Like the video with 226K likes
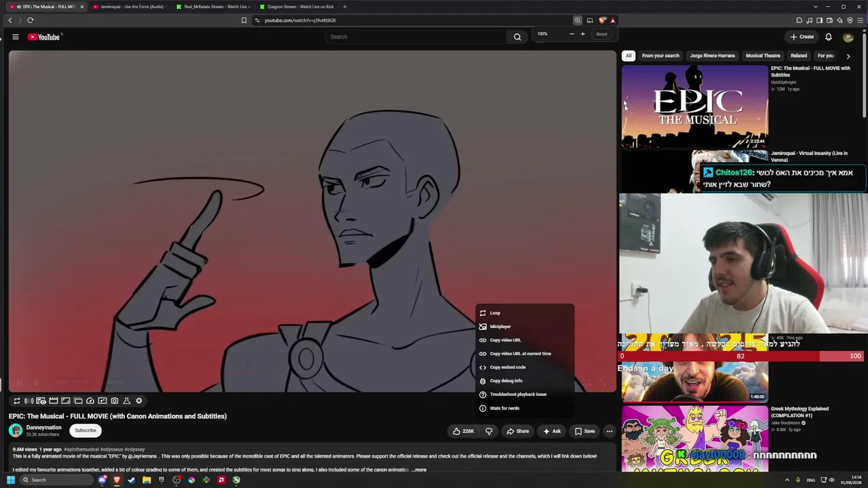The width and height of the screenshot is (868, 488). pyautogui.click(x=464, y=431)
